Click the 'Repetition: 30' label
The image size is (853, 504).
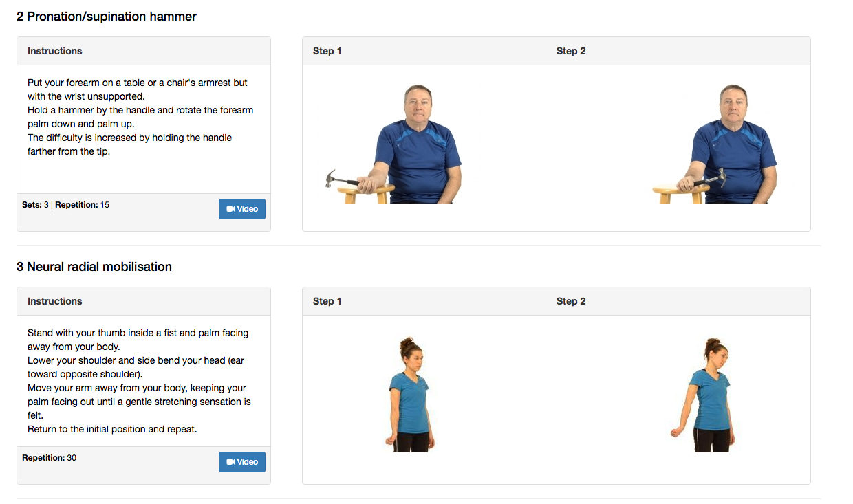coord(50,458)
